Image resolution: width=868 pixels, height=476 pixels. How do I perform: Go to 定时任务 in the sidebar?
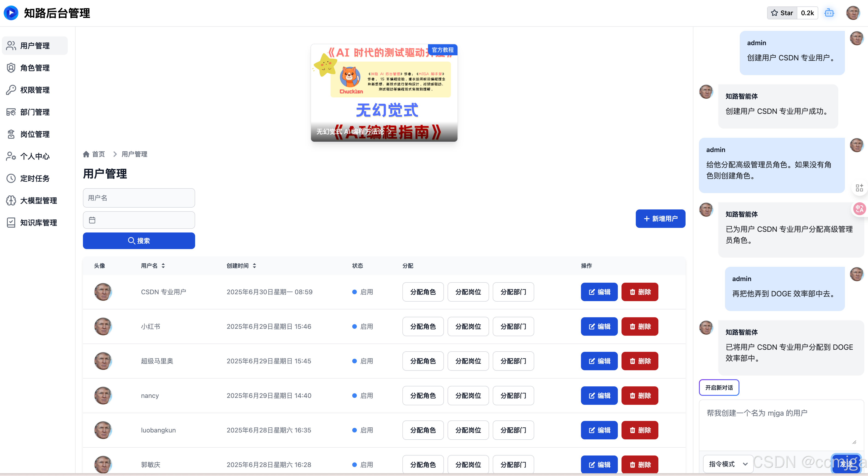click(35, 178)
